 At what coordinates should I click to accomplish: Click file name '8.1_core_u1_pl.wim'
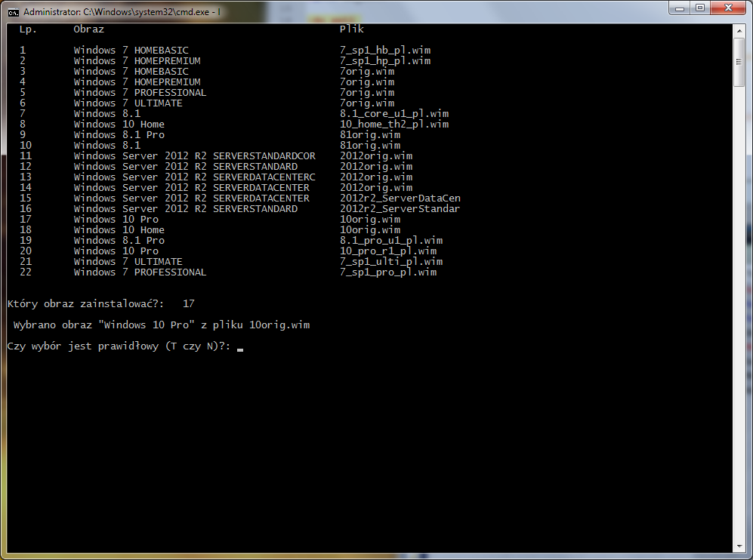394,114
